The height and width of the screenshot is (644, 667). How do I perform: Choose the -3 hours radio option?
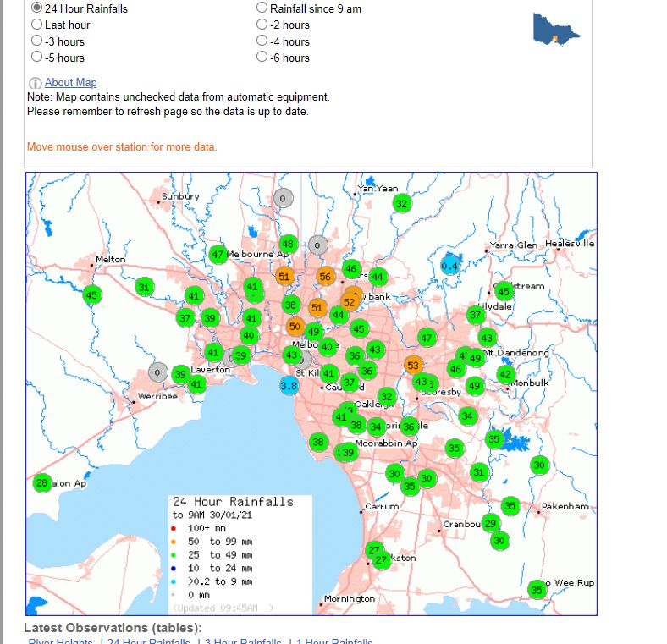pyautogui.click(x=37, y=41)
